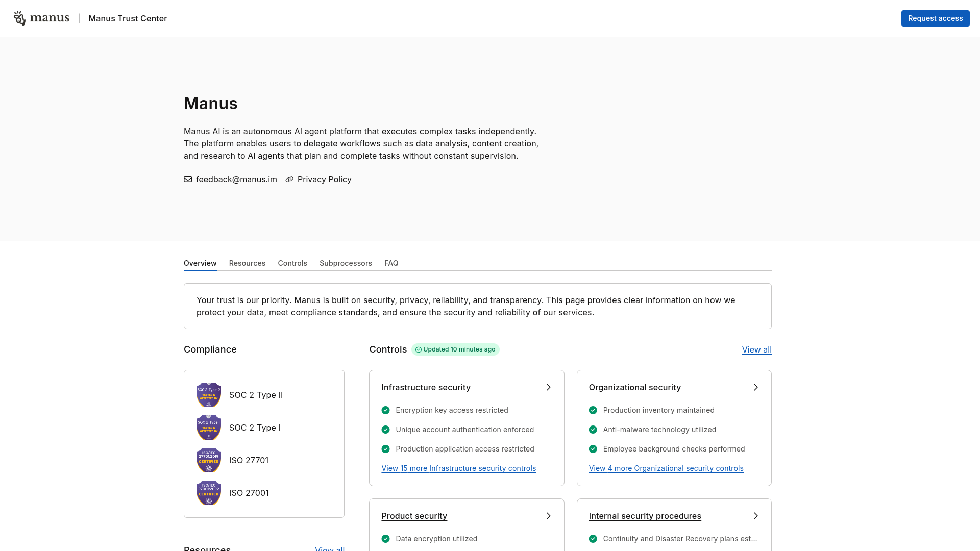
Task: Click green check beside Anti-malware technology utilized
Action: [x=593, y=430]
